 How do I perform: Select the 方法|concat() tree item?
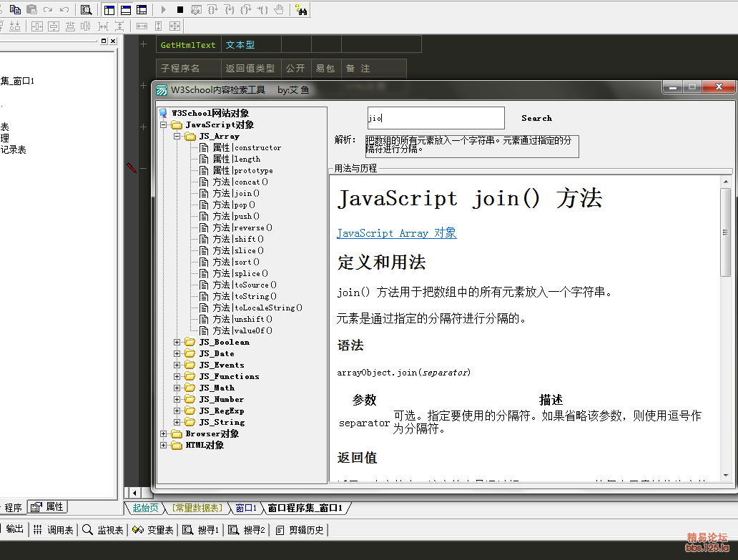[240, 182]
